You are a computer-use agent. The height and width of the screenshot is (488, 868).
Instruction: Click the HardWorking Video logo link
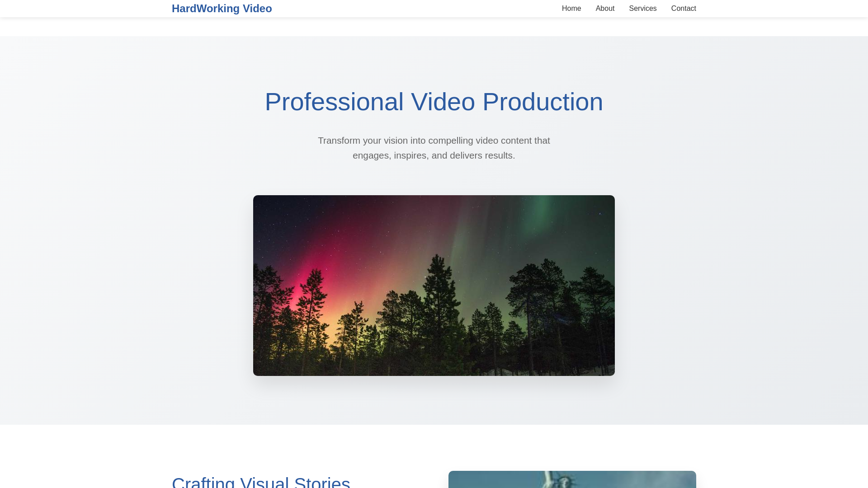point(222,9)
